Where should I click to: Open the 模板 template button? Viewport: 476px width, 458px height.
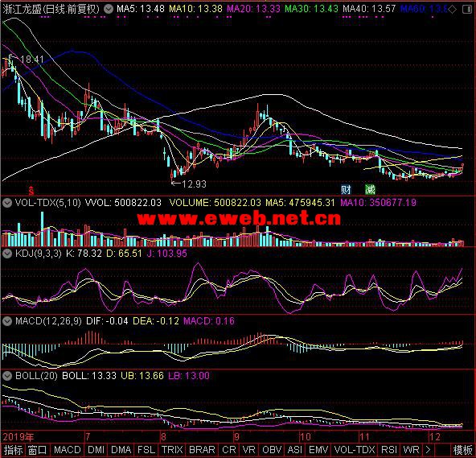click(462, 450)
